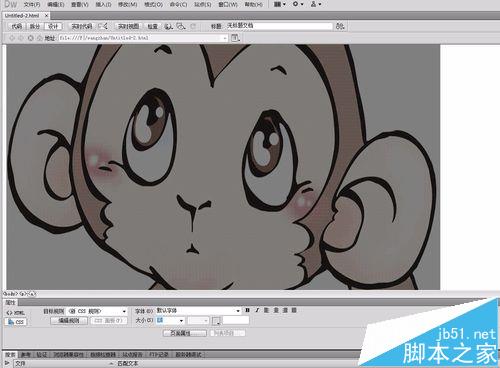Click the visual aids eye icon
This screenshot has height=368, width=500.
[181, 26]
